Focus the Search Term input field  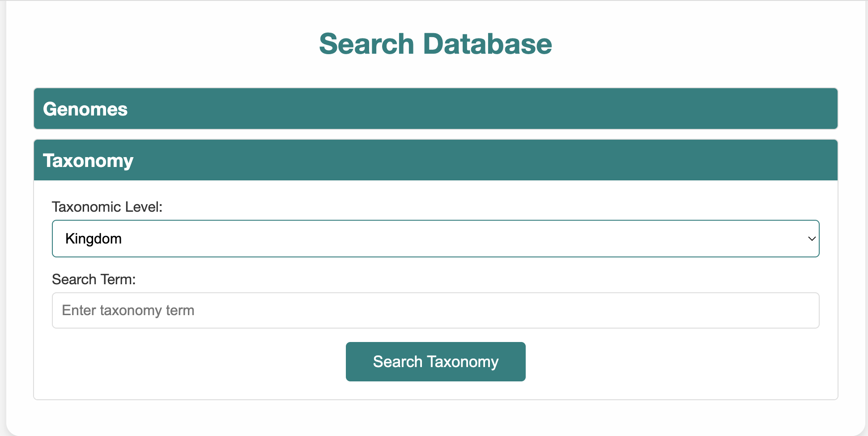click(x=435, y=310)
